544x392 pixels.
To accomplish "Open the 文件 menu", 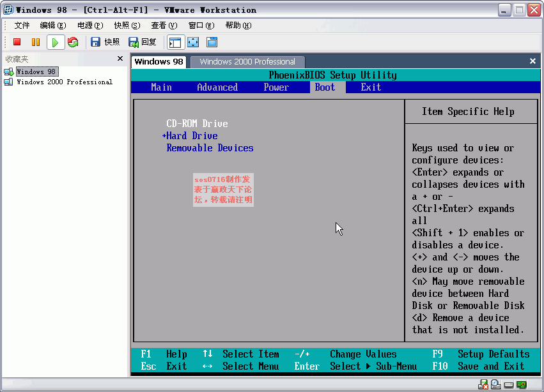I will coord(22,26).
